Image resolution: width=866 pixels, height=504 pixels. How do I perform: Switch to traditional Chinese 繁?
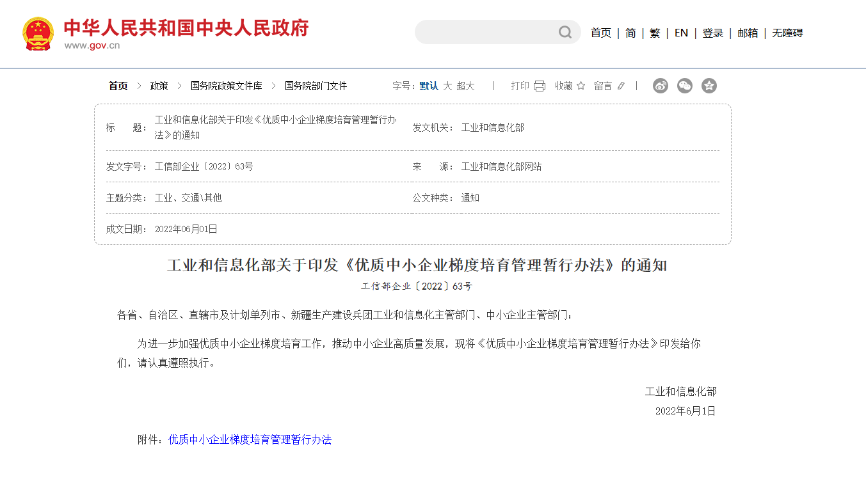[655, 33]
